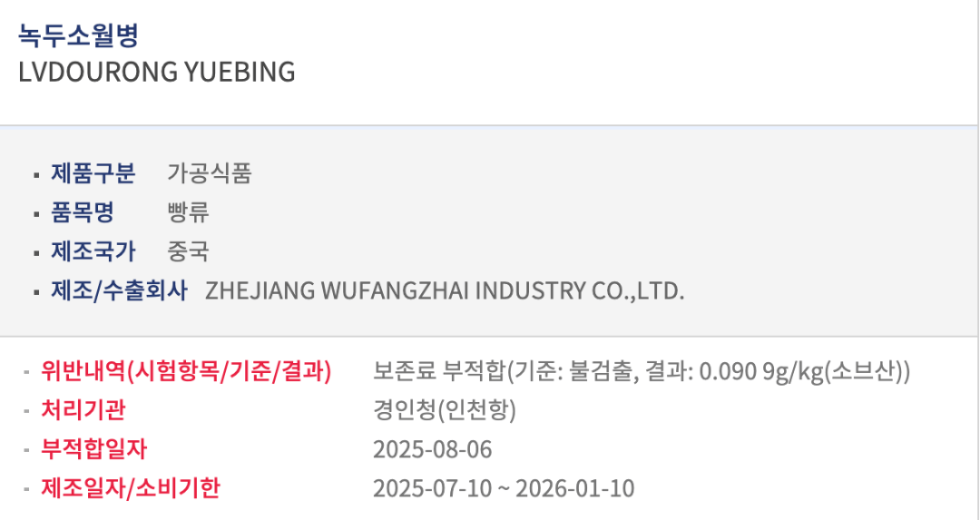Click the English name LVDOURONG YUEBING

(157, 73)
